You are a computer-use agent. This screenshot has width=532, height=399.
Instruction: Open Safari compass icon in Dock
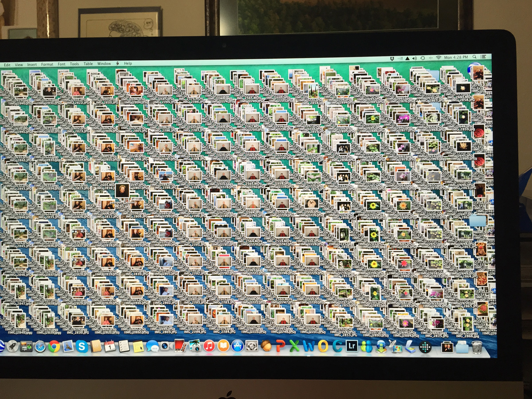coord(40,347)
